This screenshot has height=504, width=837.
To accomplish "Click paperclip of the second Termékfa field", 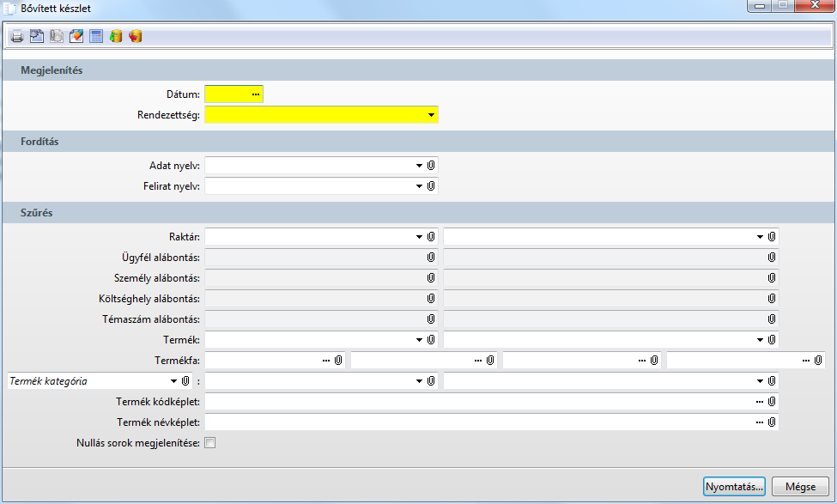I will 490,361.
